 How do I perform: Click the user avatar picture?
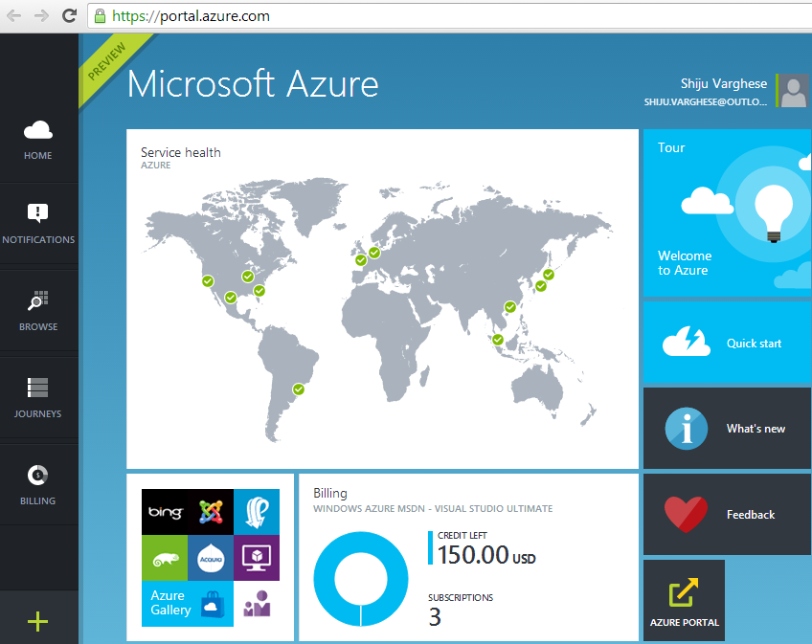[x=794, y=91]
